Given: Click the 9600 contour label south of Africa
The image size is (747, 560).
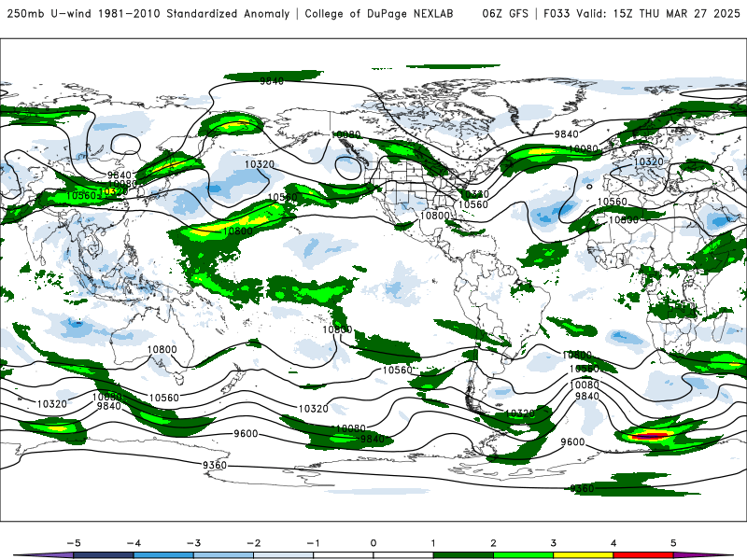Looking at the screenshot, I should pyautogui.click(x=572, y=441).
